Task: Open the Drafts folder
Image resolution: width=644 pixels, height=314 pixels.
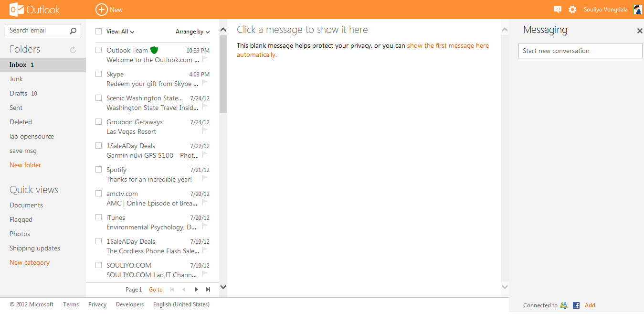Action: click(19, 93)
